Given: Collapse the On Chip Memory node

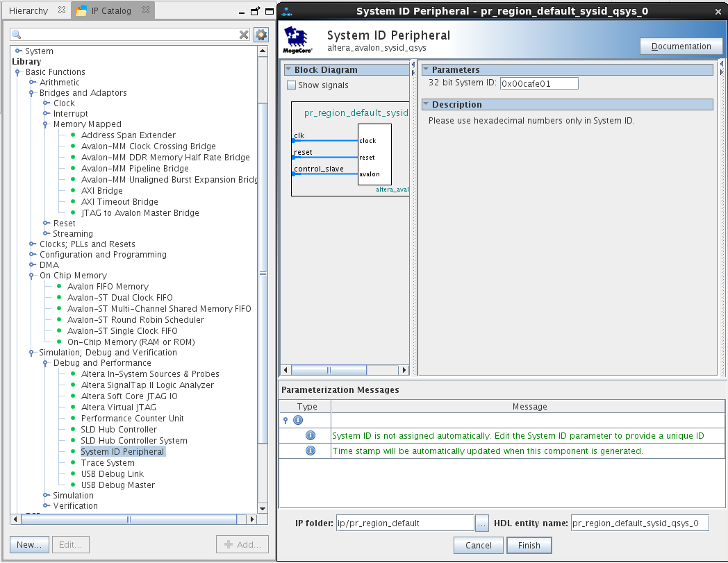Looking at the screenshot, I should point(31,276).
